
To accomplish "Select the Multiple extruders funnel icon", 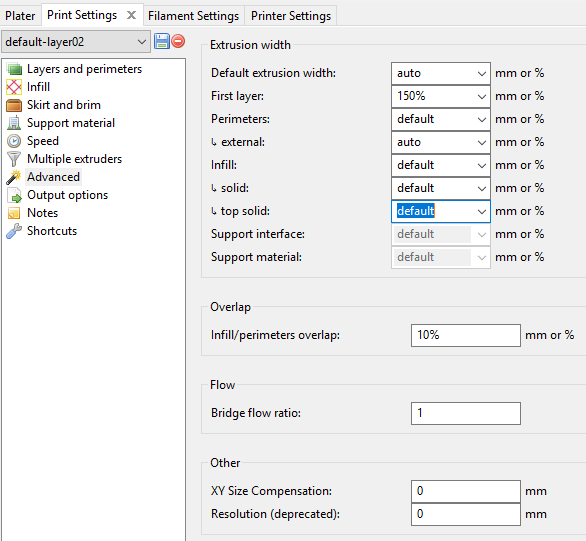I will click(14, 159).
